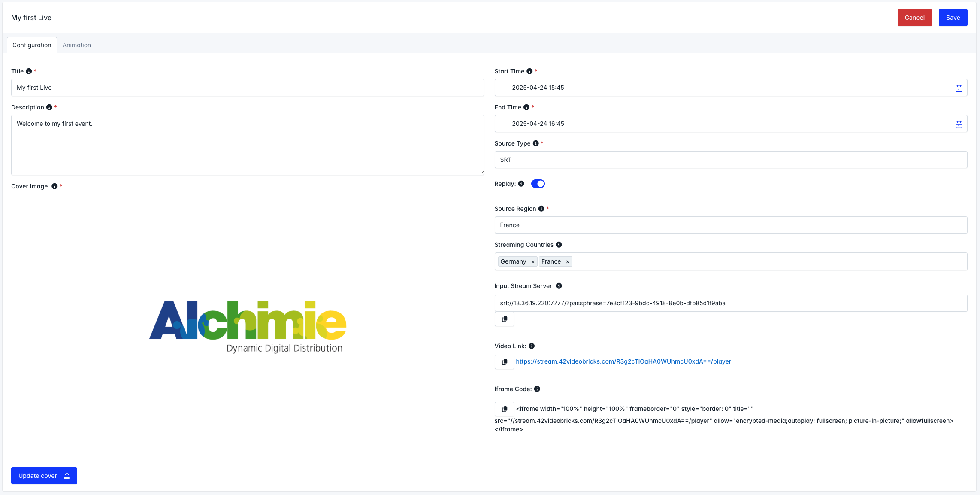The image size is (980, 495).
Task: Open the stream.42videobricks.com player link
Action: click(623, 361)
